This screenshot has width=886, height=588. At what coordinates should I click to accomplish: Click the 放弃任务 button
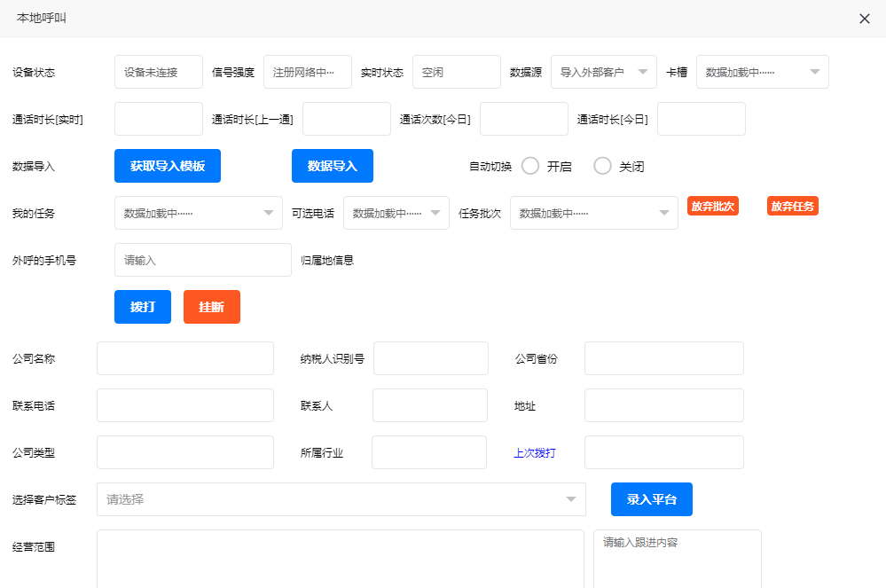pyautogui.click(x=792, y=206)
